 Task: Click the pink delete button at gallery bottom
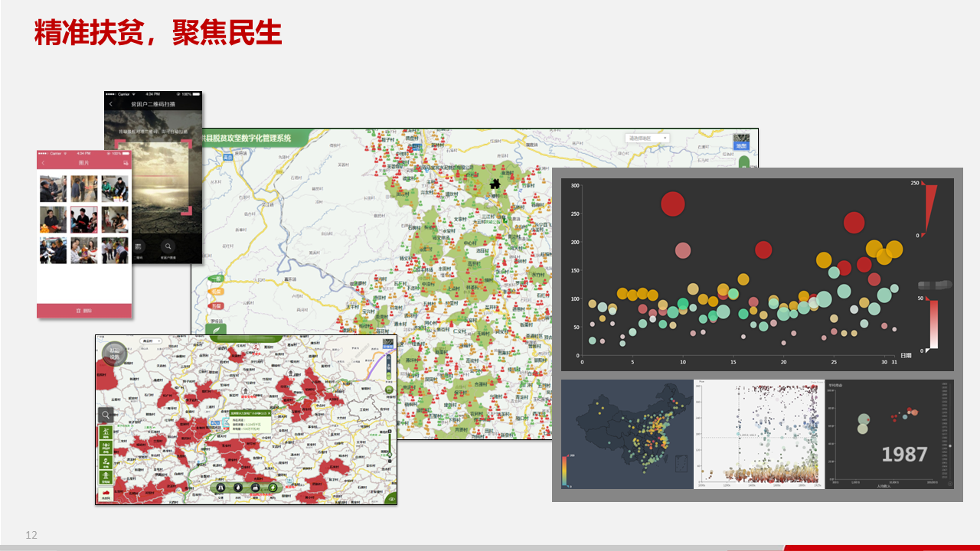pos(84,311)
